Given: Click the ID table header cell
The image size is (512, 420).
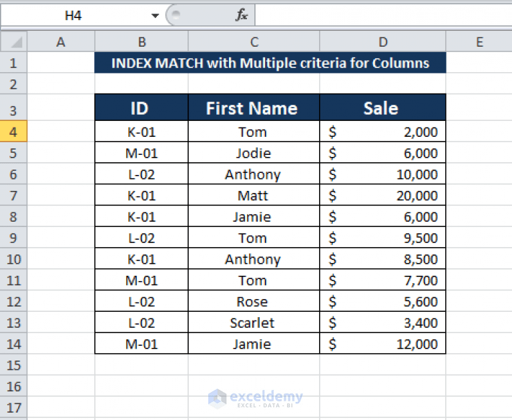Looking at the screenshot, I should point(142,108).
